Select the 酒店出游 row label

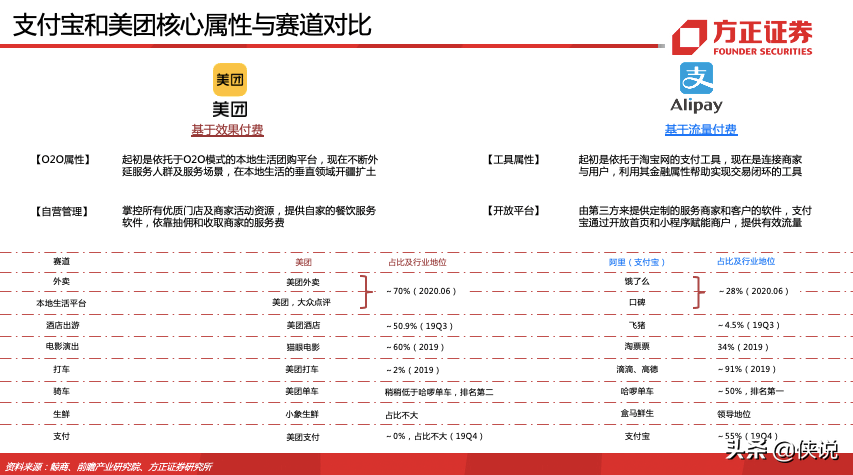pyautogui.click(x=62, y=325)
